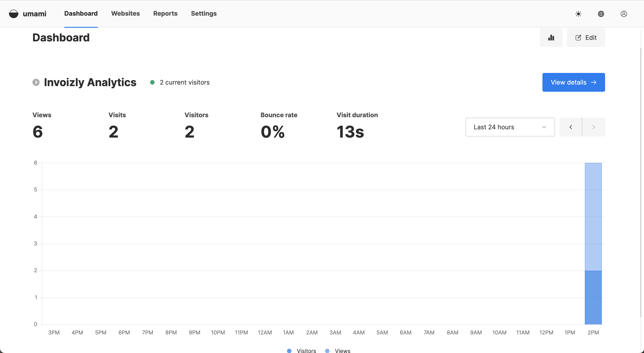644x353 pixels.
Task: Collapse the Invoizly Analytics chevron
Action: point(36,82)
